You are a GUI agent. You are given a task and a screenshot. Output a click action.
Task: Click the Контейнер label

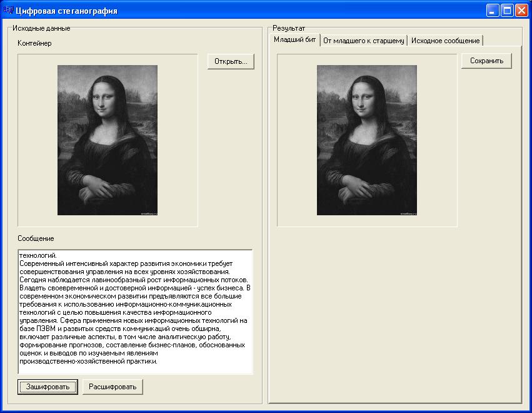coord(34,43)
